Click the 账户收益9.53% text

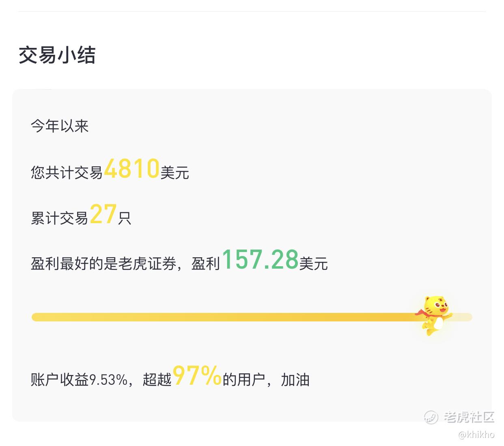pyautogui.click(x=79, y=380)
